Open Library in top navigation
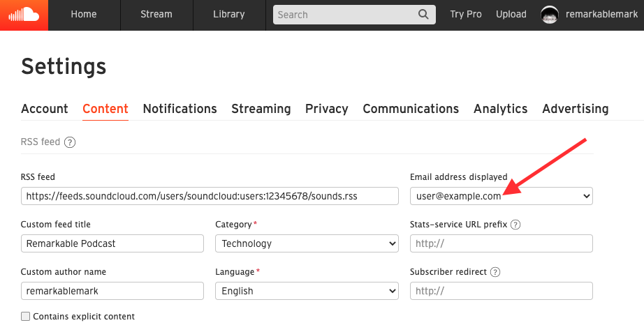The height and width of the screenshot is (332, 644). coord(229,15)
